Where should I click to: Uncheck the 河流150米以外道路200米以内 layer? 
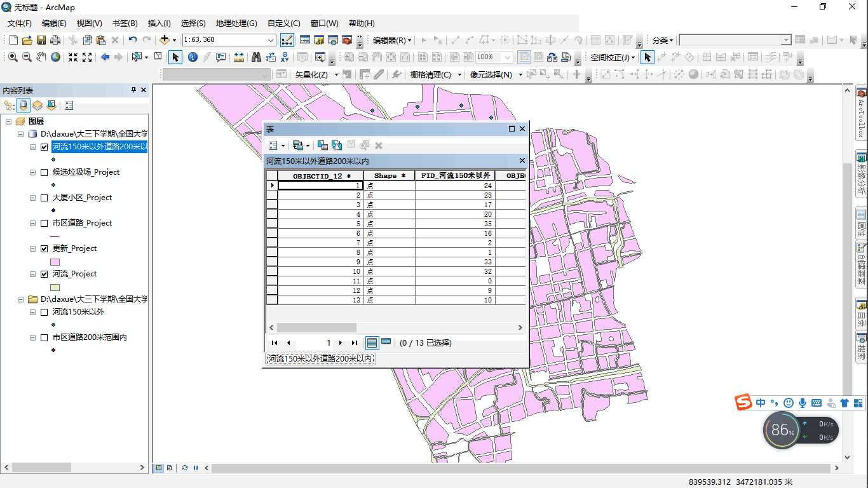[x=44, y=147]
